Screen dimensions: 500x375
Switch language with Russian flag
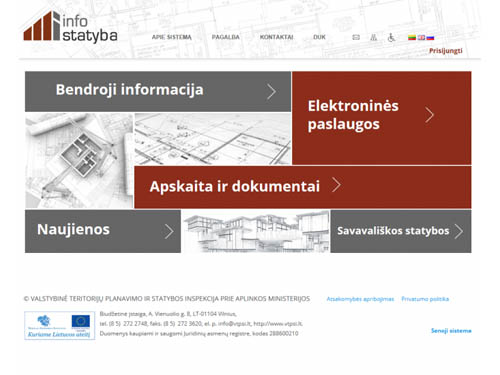[430, 37]
